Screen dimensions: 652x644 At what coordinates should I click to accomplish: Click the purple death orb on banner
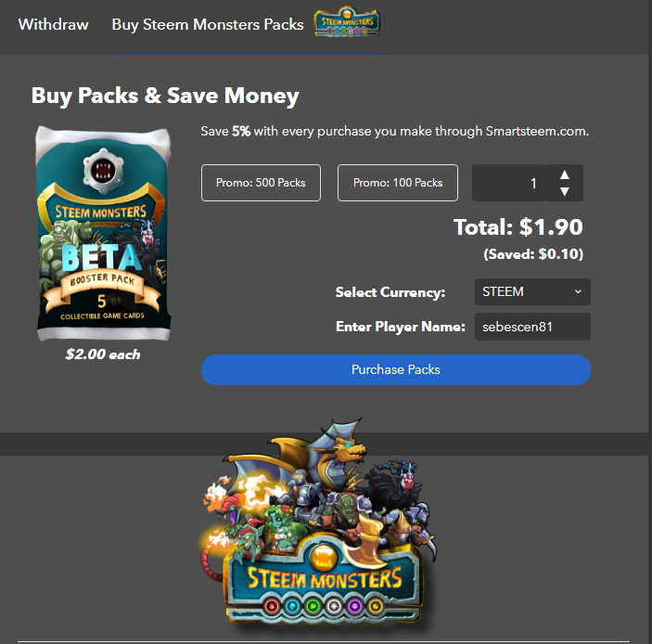coord(354,606)
